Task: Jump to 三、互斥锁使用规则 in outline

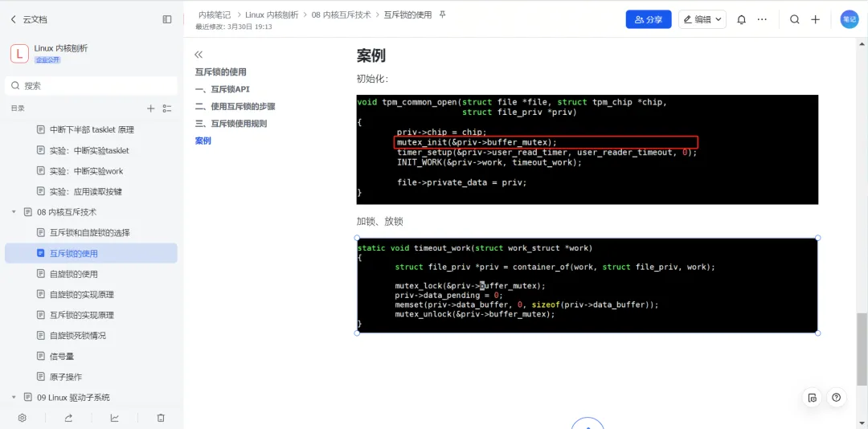Action: click(x=231, y=124)
